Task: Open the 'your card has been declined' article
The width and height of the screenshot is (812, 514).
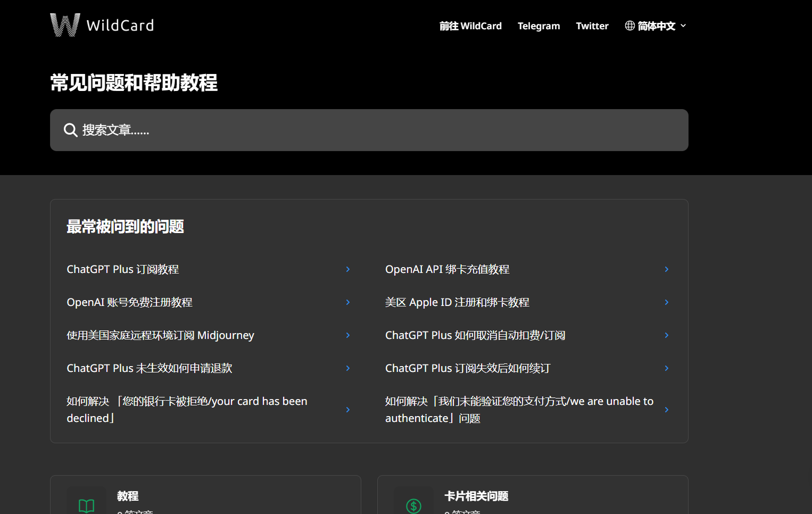Action: coord(187,410)
